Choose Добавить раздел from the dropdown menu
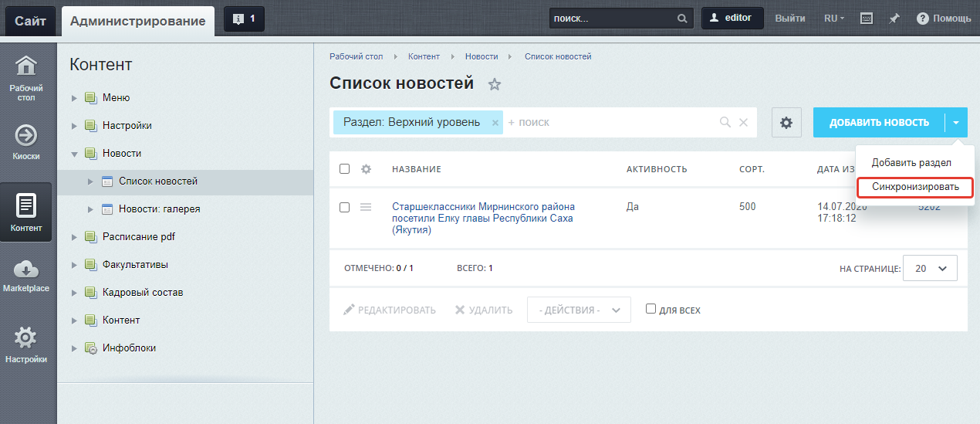The width and height of the screenshot is (980, 424). 911,163
